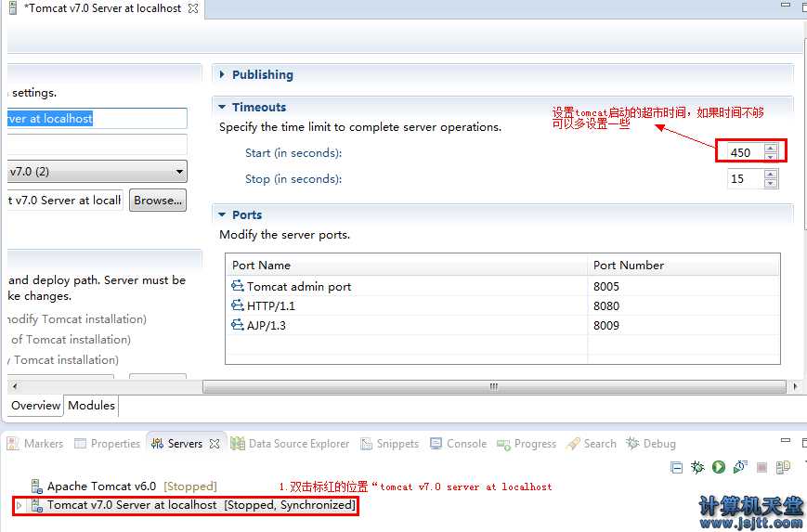Open the Data Source Explorer tab

coord(291,444)
